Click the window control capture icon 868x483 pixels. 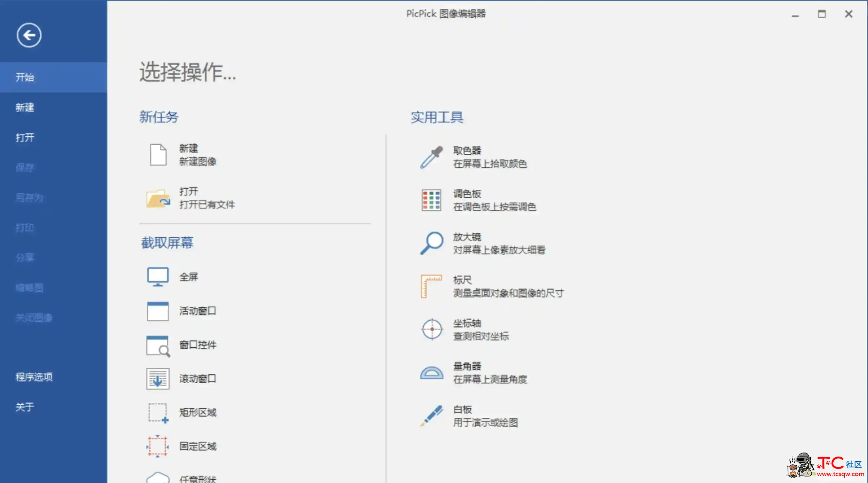(x=158, y=346)
